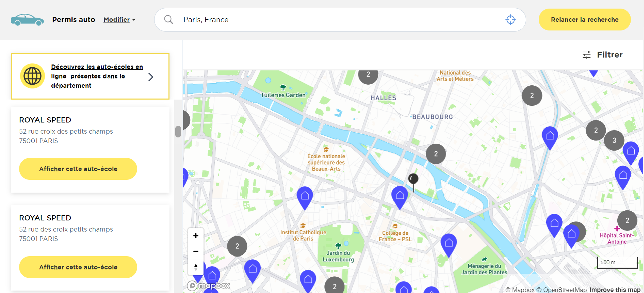The height and width of the screenshot is (293, 644).
Task: Click the search magnifier icon
Action: click(169, 20)
